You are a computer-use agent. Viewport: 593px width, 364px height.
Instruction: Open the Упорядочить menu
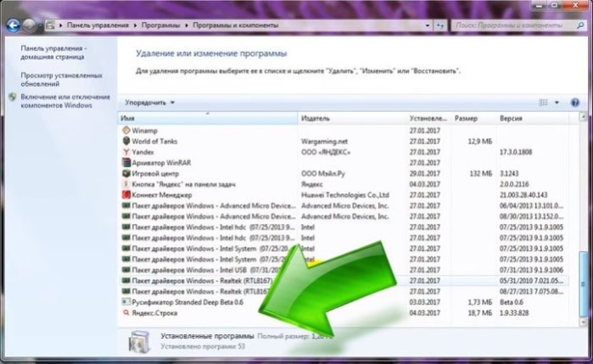coord(150,103)
